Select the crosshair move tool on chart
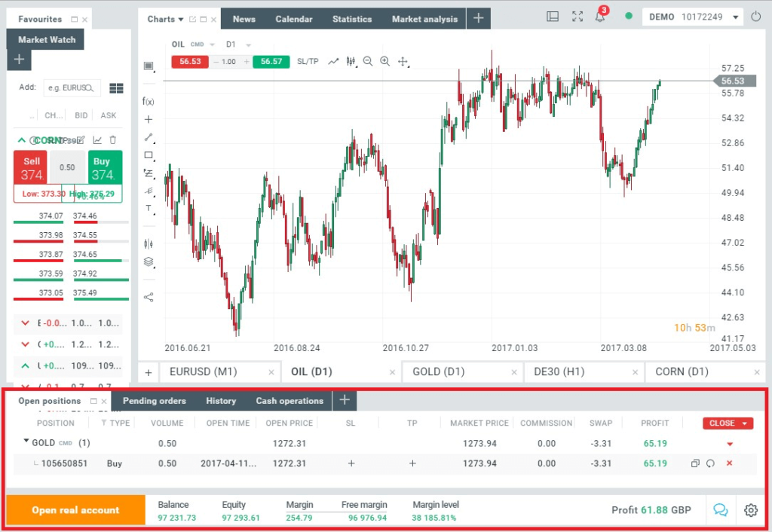 point(403,62)
